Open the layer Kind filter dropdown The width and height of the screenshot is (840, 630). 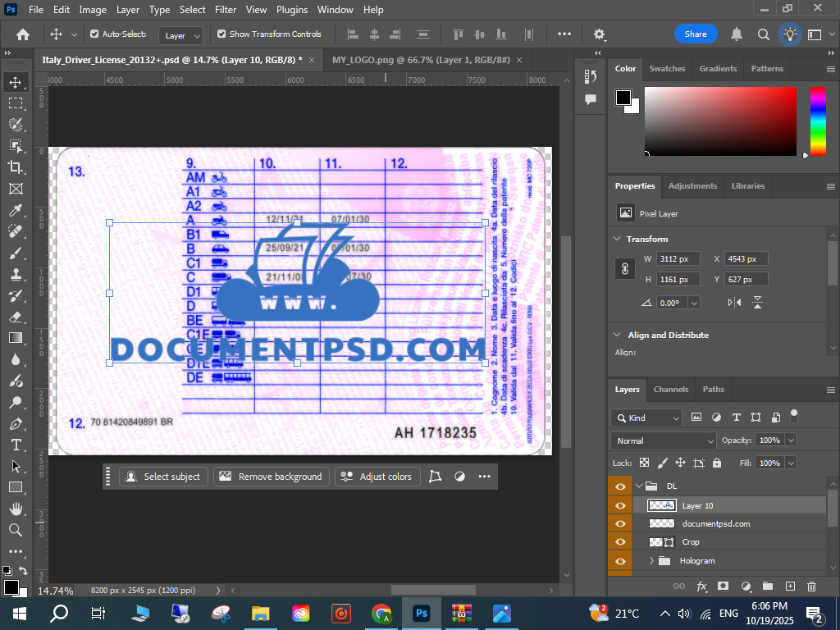click(646, 418)
